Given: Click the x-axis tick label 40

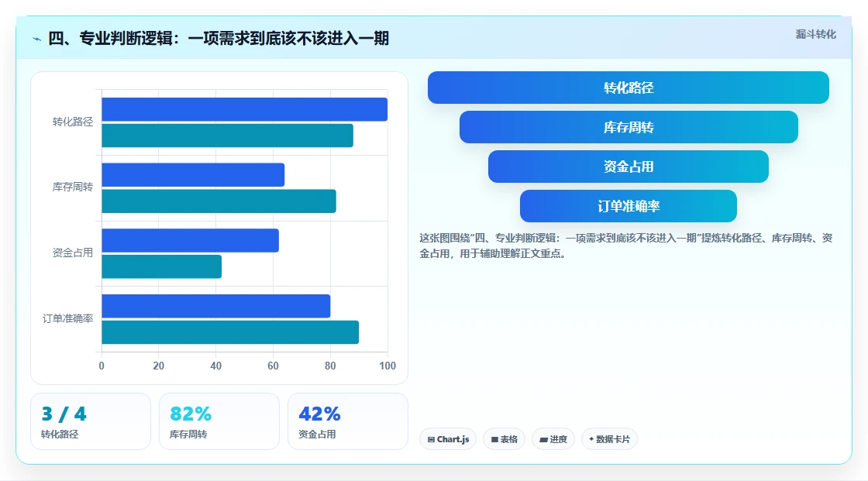Looking at the screenshot, I should point(216,366).
